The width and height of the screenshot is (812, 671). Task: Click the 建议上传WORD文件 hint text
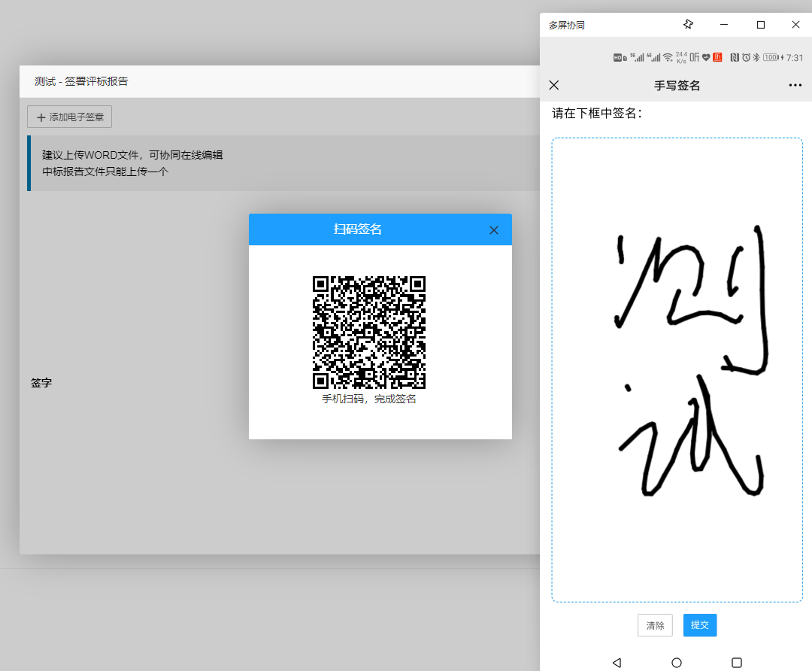(132, 155)
